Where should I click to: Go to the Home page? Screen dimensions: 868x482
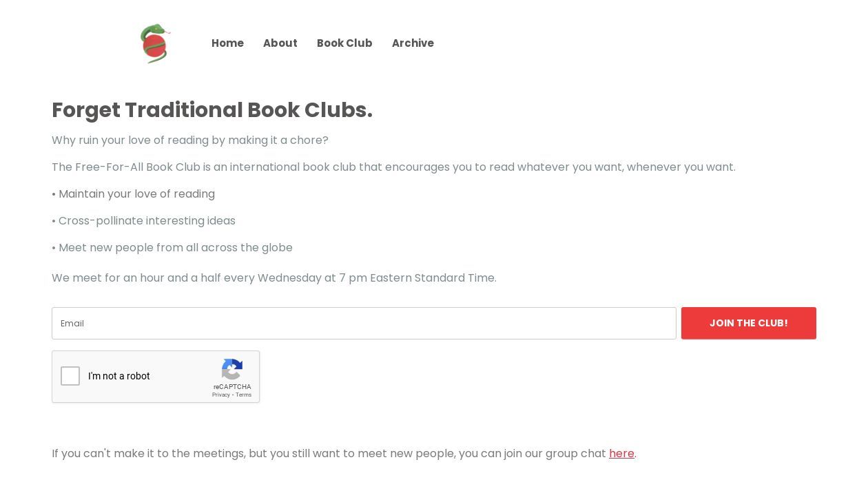(x=227, y=43)
